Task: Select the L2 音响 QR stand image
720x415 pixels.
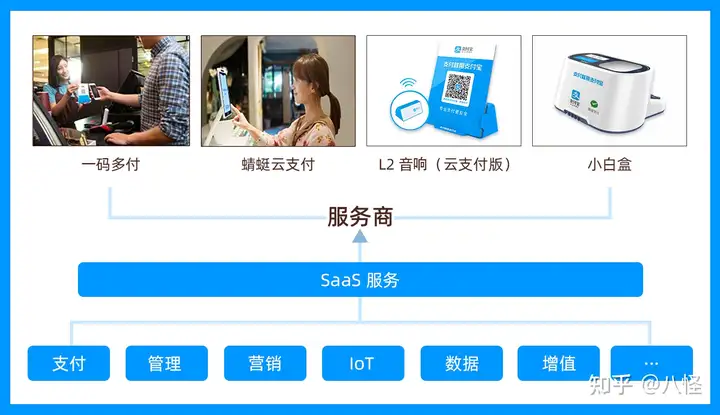Action: coord(444,91)
